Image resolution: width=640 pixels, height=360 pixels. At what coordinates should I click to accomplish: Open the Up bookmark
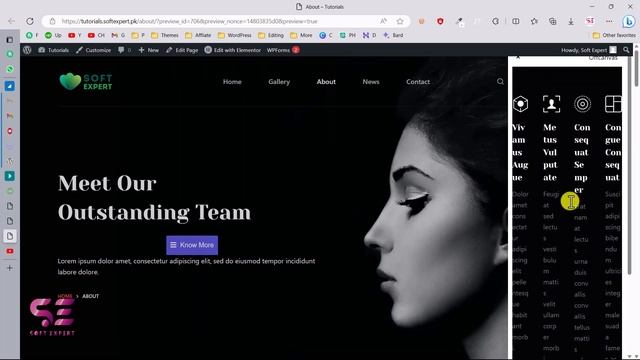(x=53, y=36)
